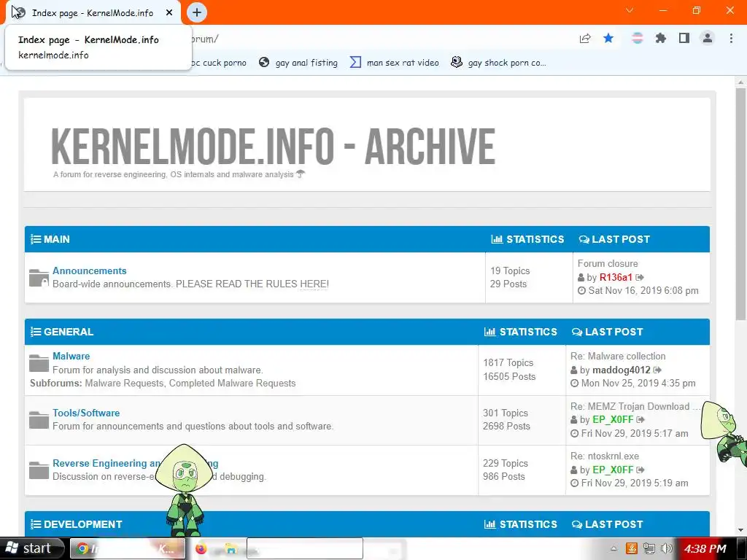The image size is (747, 560).
Task: Open Re: MEMZ Trojan Download last post
Action: (x=635, y=406)
